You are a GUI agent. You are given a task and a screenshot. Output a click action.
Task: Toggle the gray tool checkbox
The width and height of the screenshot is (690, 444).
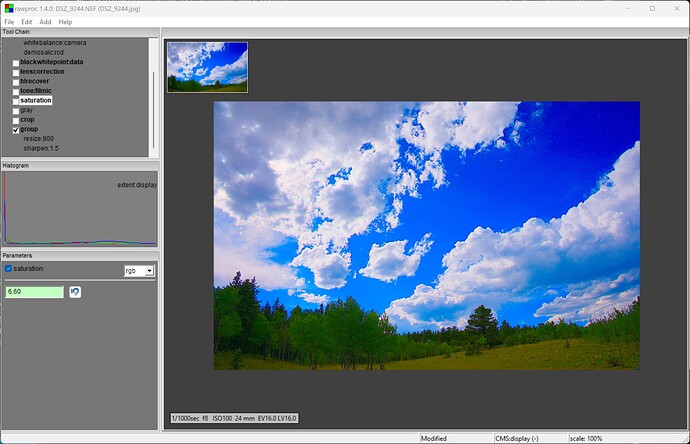coord(16,111)
